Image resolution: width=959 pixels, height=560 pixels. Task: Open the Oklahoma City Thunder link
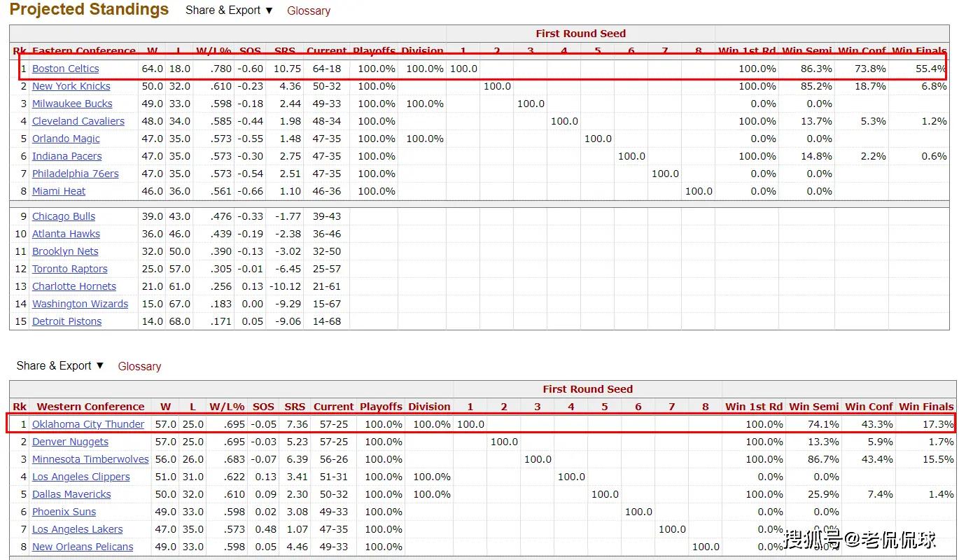(x=88, y=424)
